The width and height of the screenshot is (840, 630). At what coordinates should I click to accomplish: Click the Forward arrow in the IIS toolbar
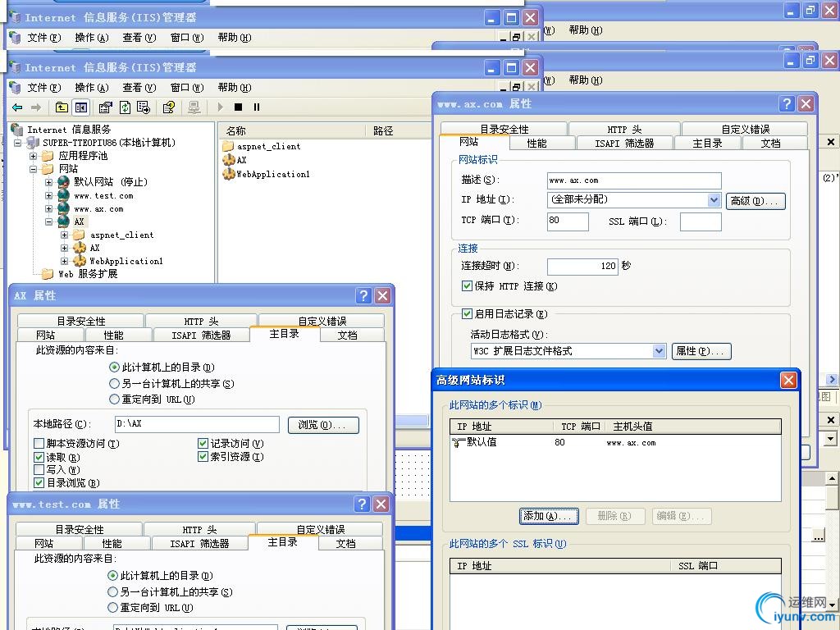tap(35, 107)
